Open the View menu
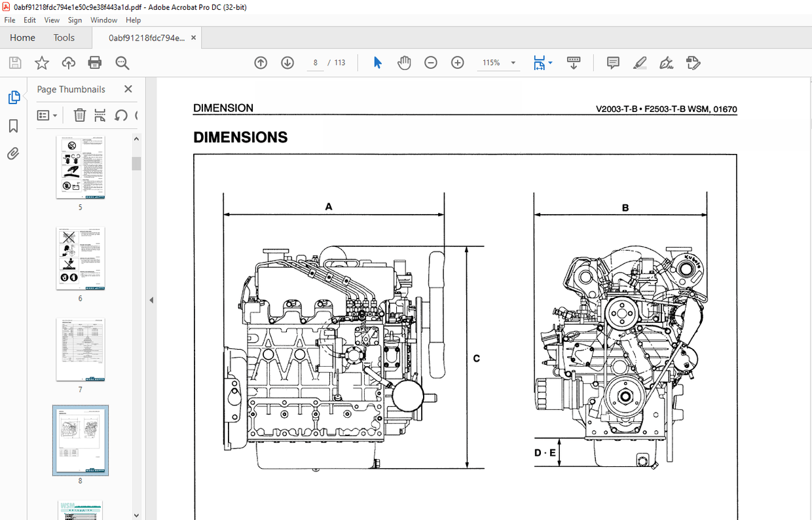The width and height of the screenshot is (812, 520). [x=52, y=20]
